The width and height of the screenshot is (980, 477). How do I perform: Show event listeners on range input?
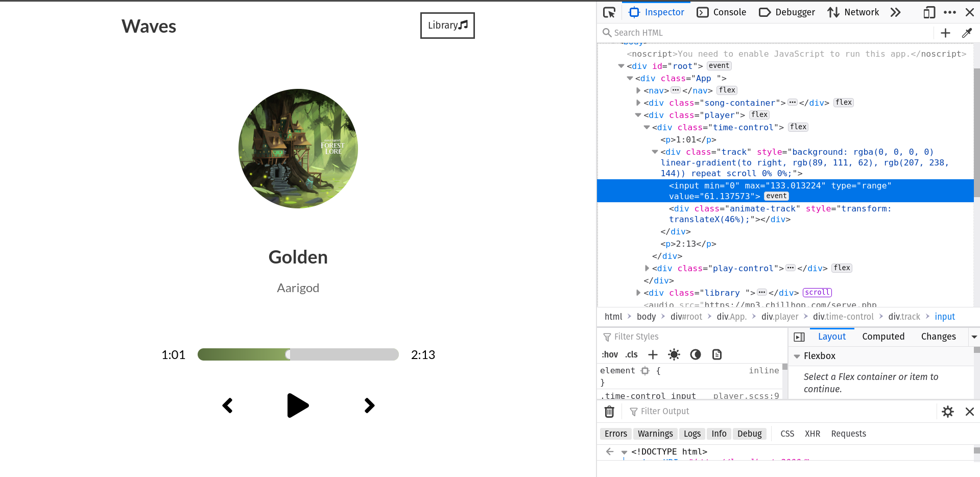pyautogui.click(x=777, y=196)
